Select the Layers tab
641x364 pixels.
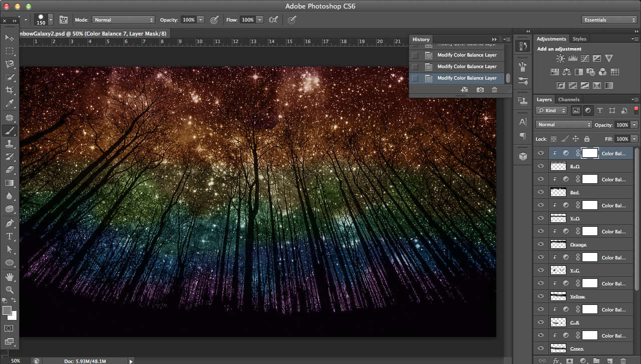coord(544,100)
